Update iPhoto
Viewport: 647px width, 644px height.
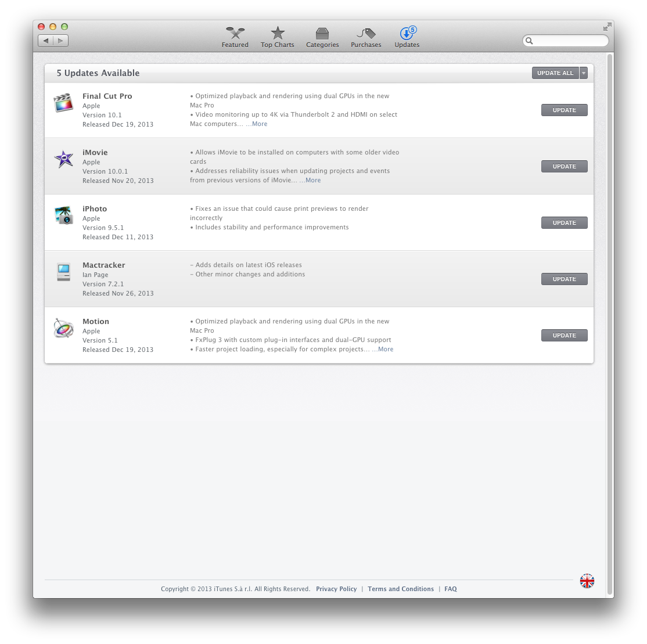[x=565, y=223]
